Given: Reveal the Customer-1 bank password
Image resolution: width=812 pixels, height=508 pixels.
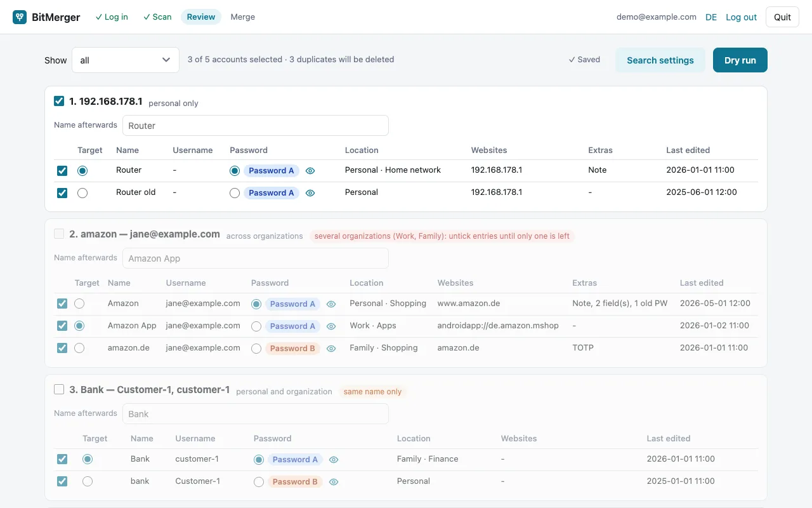Looking at the screenshot, I should coord(334,482).
